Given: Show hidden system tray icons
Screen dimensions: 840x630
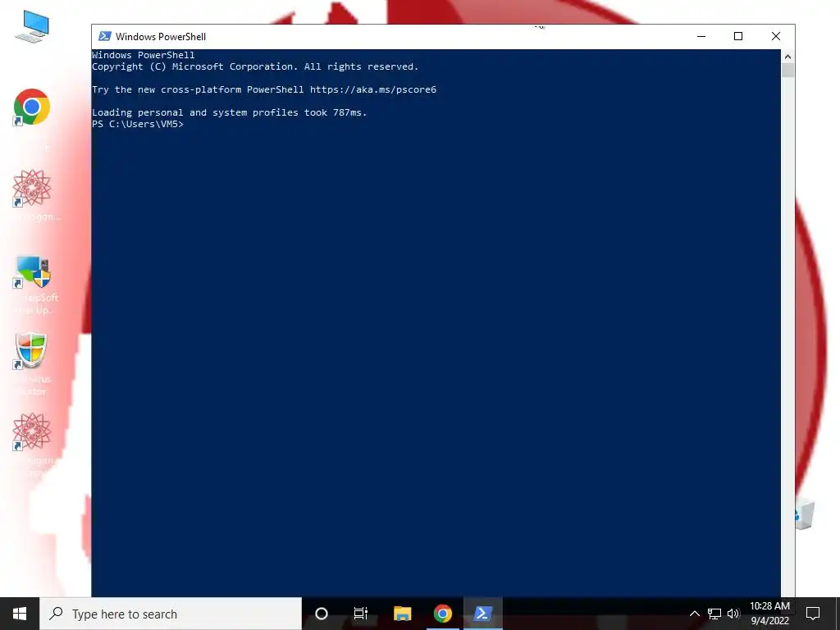Looking at the screenshot, I should pyautogui.click(x=694, y=614).
